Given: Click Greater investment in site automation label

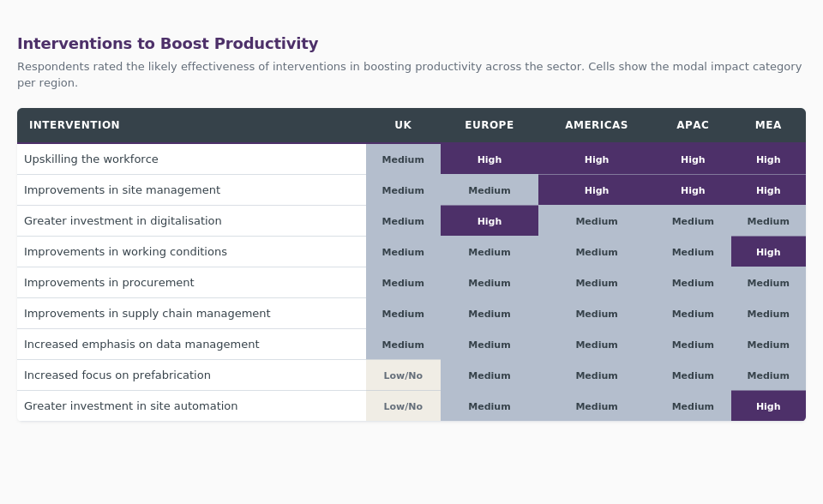Looking at the screenshot, I should (x=130, y=406).
